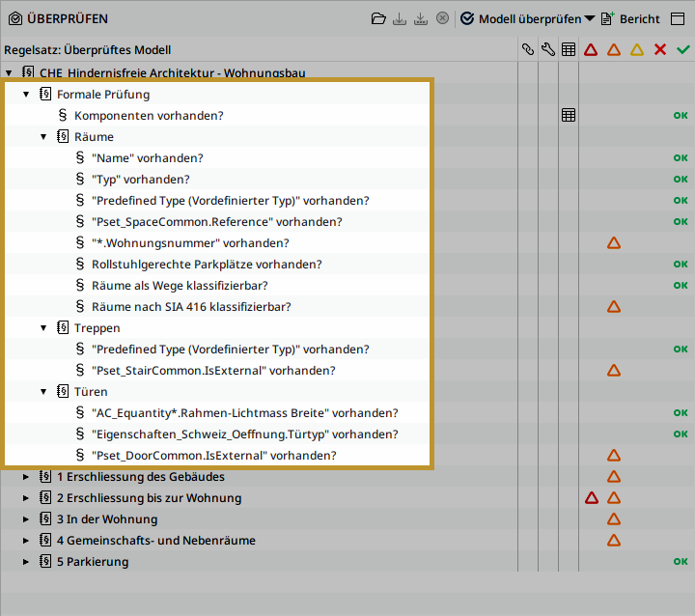The height and width of the screenshot is (616, 695).
Task: Click the first download/save ruleset icon
Action: [x=400, y=18]
